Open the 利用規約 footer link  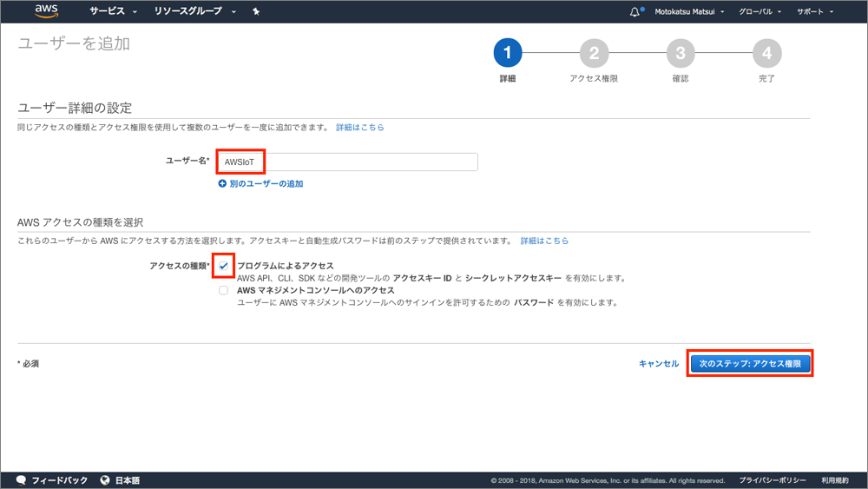point(835,480)
